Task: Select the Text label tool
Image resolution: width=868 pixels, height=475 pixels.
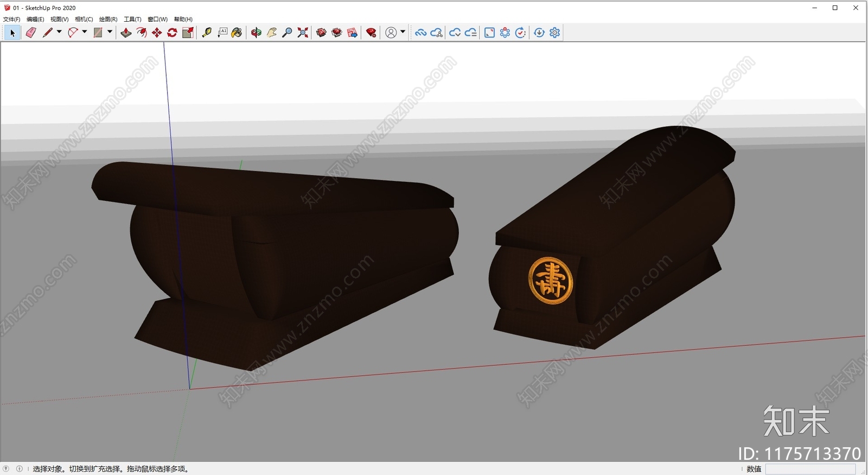Action: coord(222,33)
